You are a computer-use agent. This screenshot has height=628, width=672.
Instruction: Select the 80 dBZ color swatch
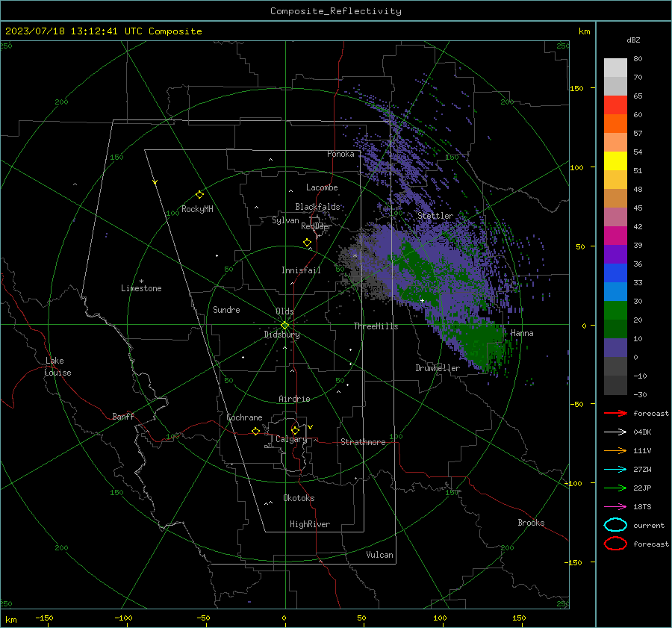click(x=615, y=67)
